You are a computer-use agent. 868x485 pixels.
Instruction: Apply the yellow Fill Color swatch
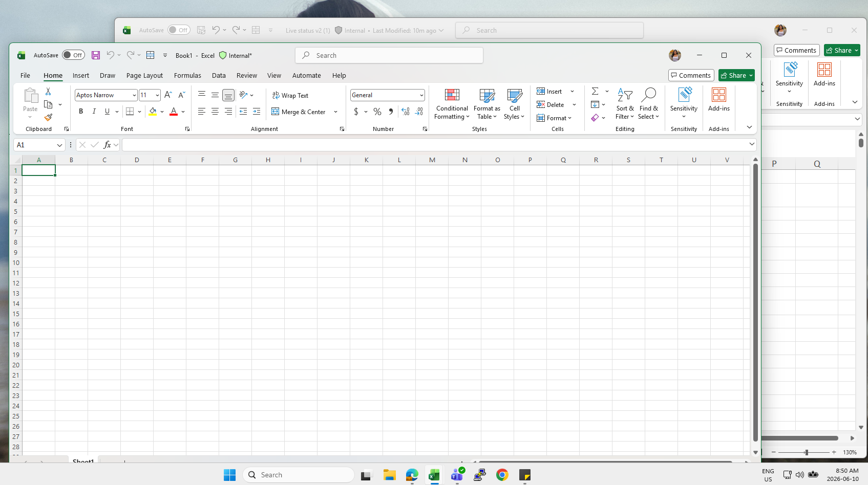(153, 112)
